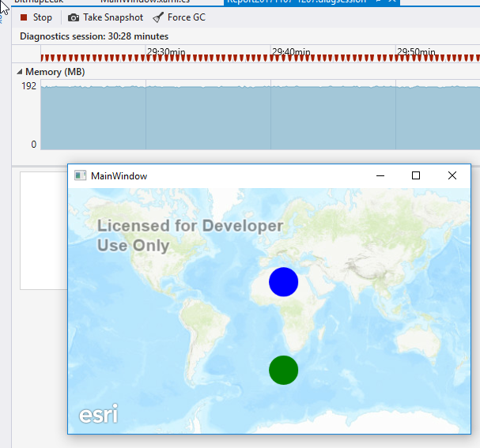Click the Take Snapshot camera icon
Viewport: 480px width, 448px height.
click(74, 17)
